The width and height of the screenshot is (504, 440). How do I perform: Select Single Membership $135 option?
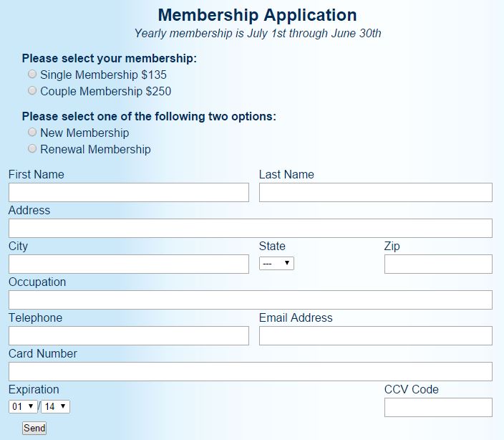point(32,74)
